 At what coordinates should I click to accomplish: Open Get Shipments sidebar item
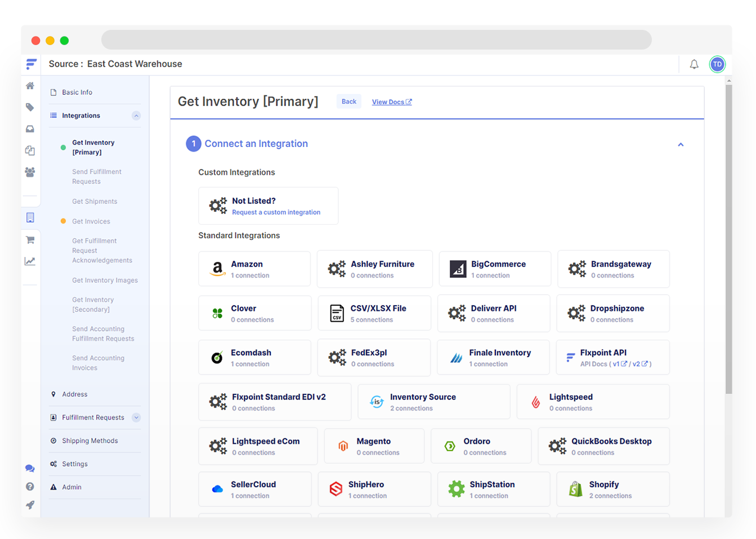[95, 202]
